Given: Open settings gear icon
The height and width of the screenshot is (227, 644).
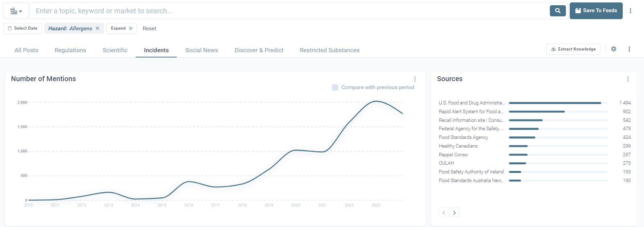Looking at the screenshot, I should [614, 49].
